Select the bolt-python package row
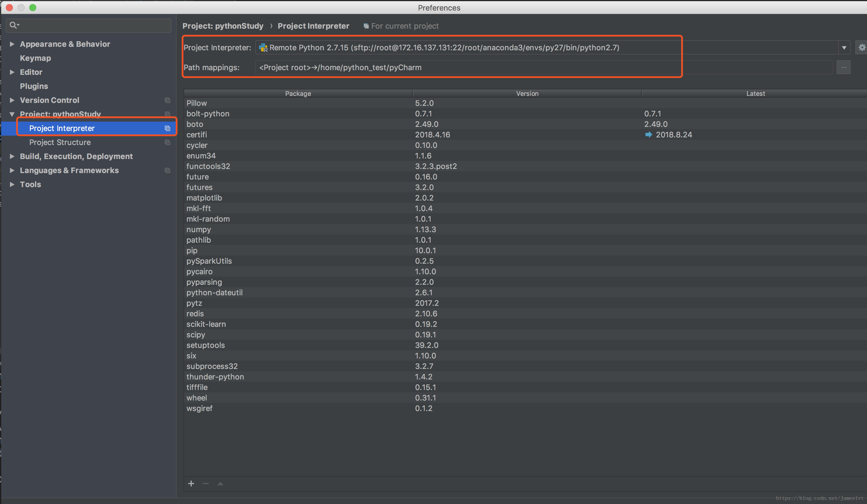 coord(525,113)
